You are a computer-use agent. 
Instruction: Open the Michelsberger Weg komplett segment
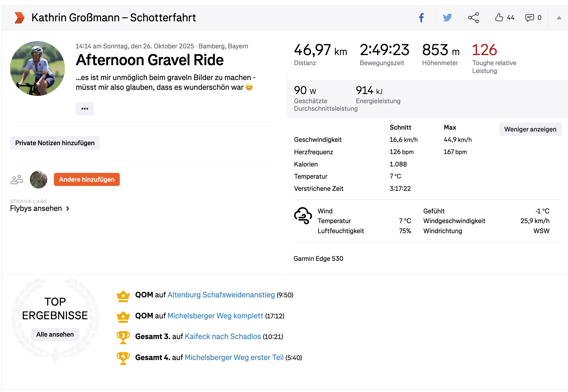pyautogui.click(x=215, y=316)
